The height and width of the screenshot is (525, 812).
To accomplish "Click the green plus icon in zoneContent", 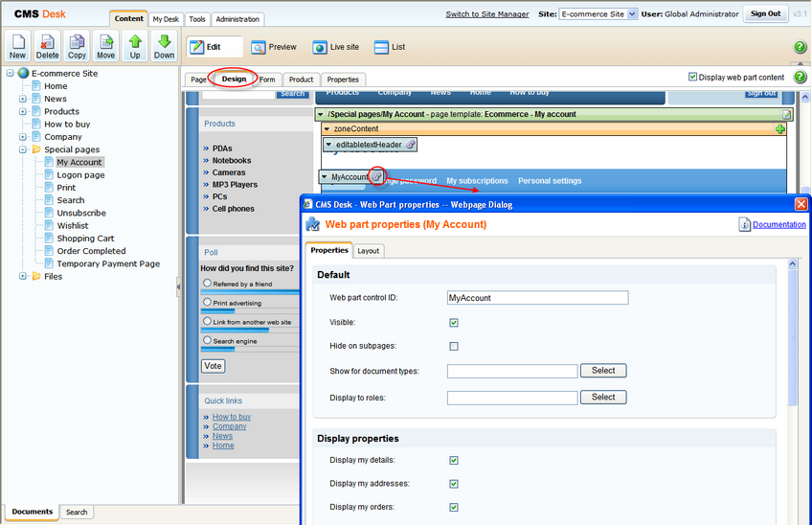I will pos(780,128).
